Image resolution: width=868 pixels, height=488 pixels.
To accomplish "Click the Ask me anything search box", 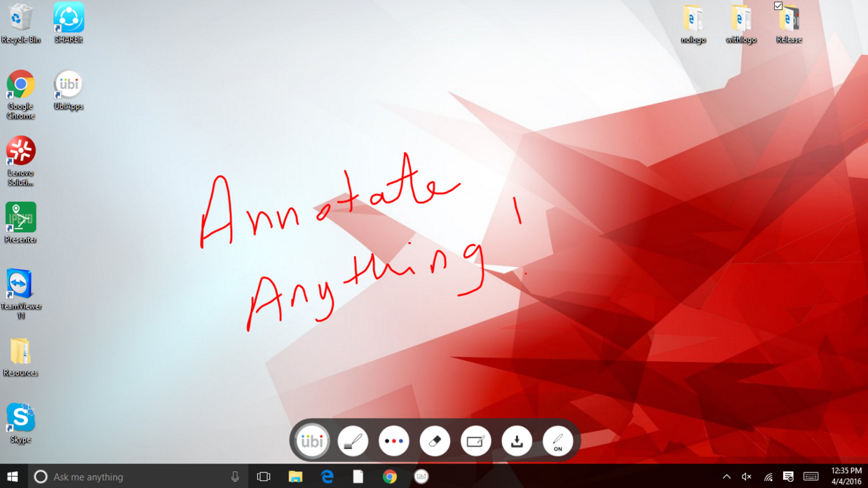I will [x=139, y=477].
